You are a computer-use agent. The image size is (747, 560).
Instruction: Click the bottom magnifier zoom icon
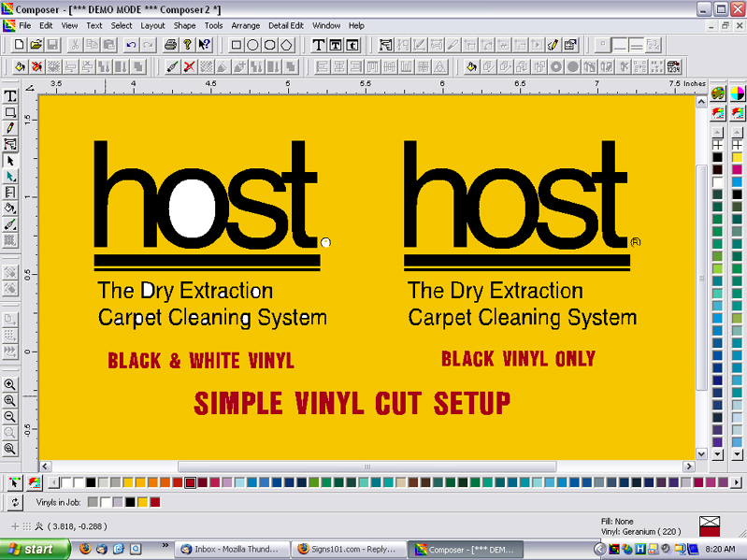(10, 449)
